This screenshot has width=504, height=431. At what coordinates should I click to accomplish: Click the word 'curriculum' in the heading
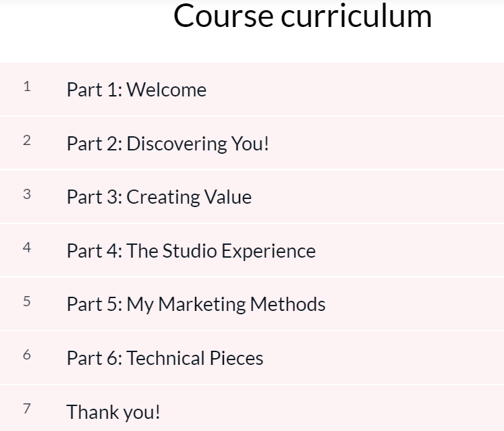[x=356, y=16]
